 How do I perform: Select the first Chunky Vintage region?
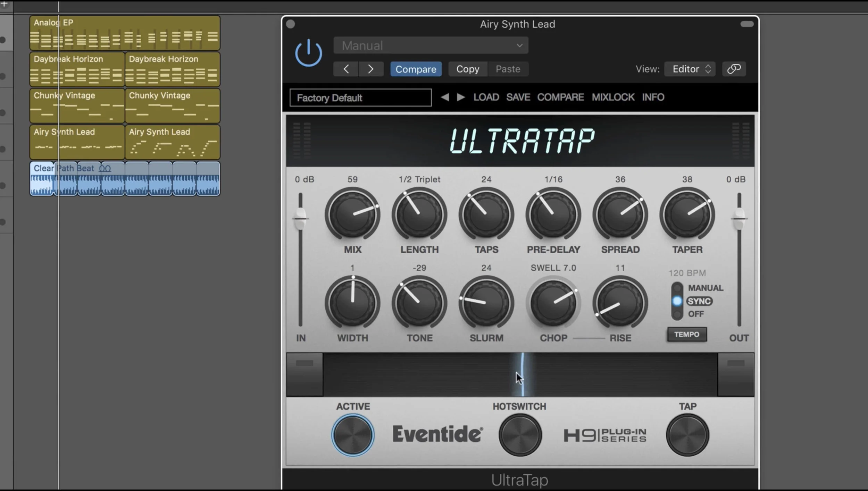point(77,105)
